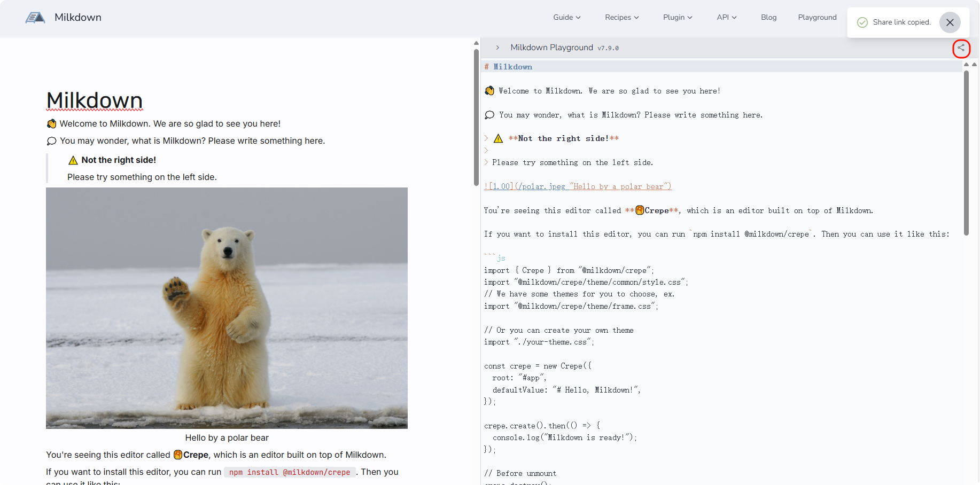This screenshot has height=485, width=980.
Task: Click the version label v7.9.0
Action: tap(608, 48)
